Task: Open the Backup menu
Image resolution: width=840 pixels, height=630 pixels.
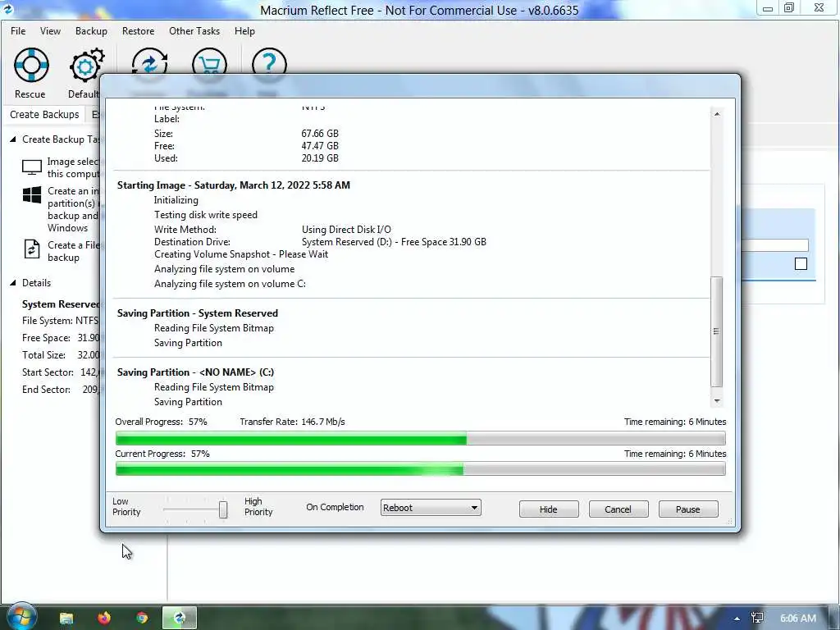Action: point(91,31)
